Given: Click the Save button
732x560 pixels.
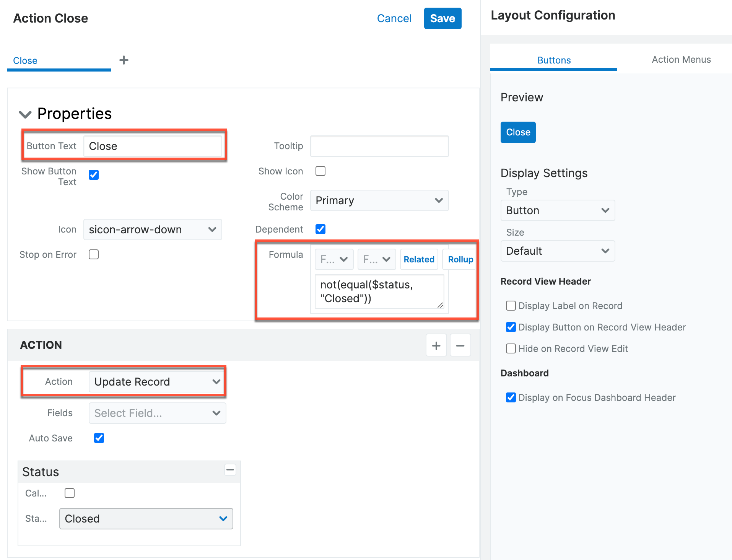Looking at the screenshot, I should (442, 18).
